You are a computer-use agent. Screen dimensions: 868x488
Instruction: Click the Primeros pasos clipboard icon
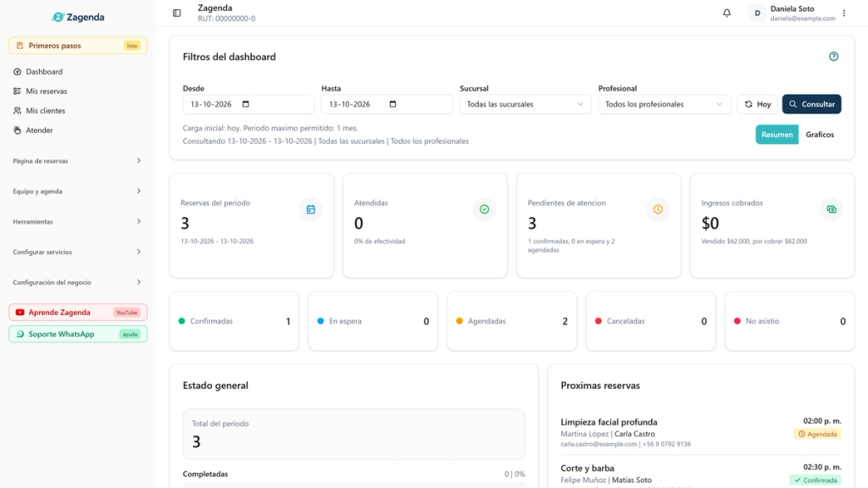pos(20,46)
